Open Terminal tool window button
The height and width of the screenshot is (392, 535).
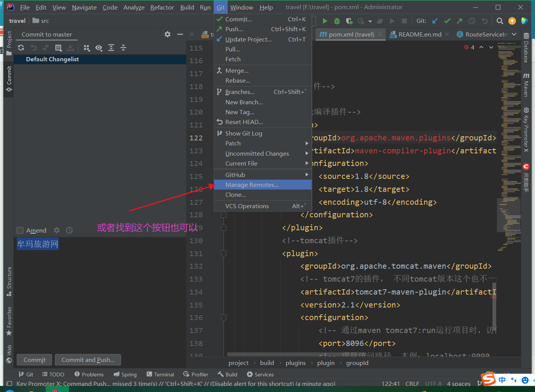[160, 374]
